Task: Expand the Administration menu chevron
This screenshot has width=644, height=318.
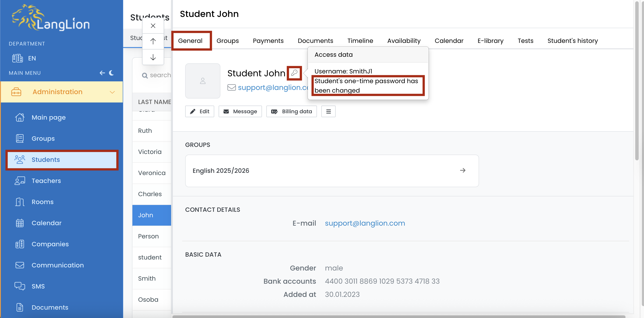Action: [x=112, y=92]
